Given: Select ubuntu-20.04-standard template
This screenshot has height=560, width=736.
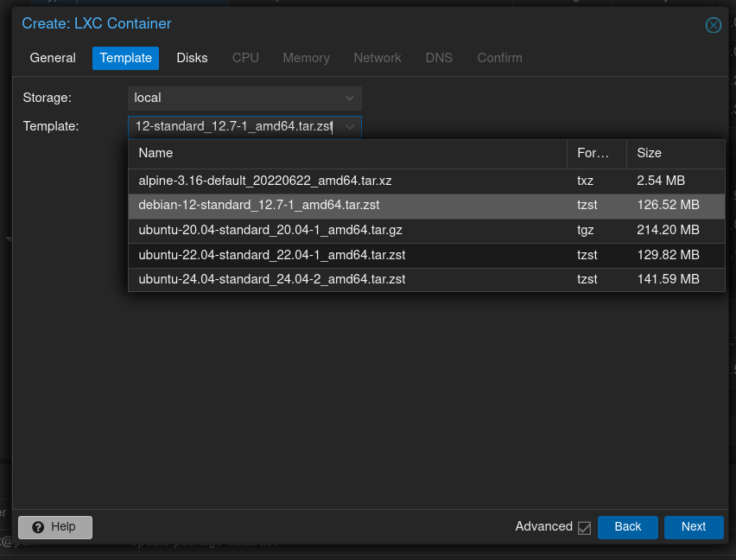Looking at the screenshot, I should 270,231.
